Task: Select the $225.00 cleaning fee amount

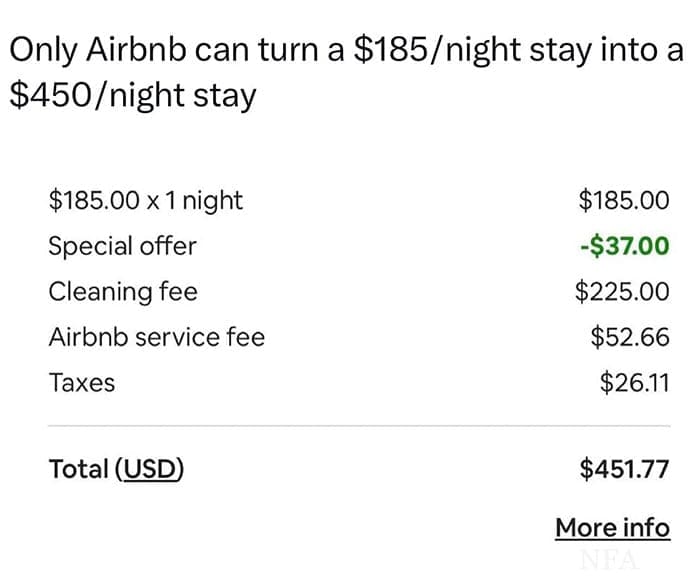Action: [x=622, y=292]
